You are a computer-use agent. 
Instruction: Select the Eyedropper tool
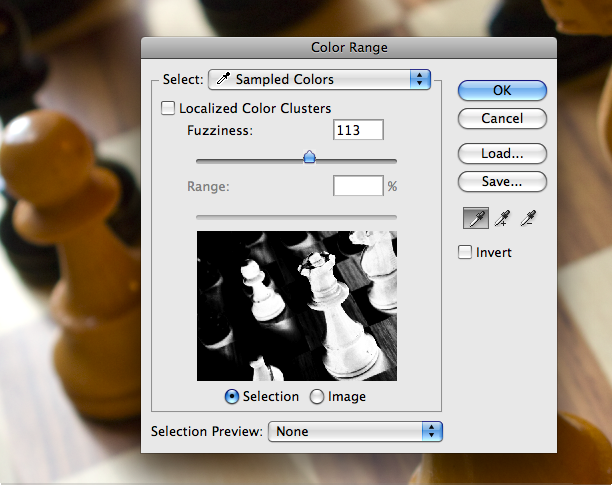[475, 218]
